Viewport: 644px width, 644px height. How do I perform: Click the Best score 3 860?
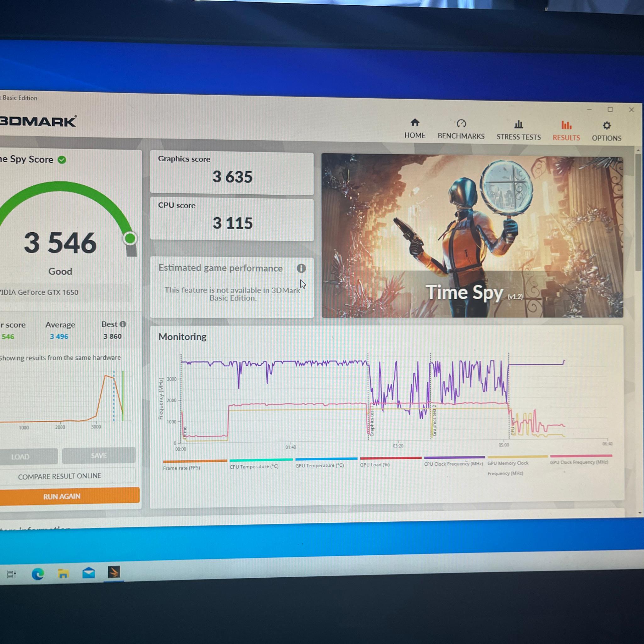[112, 336]
